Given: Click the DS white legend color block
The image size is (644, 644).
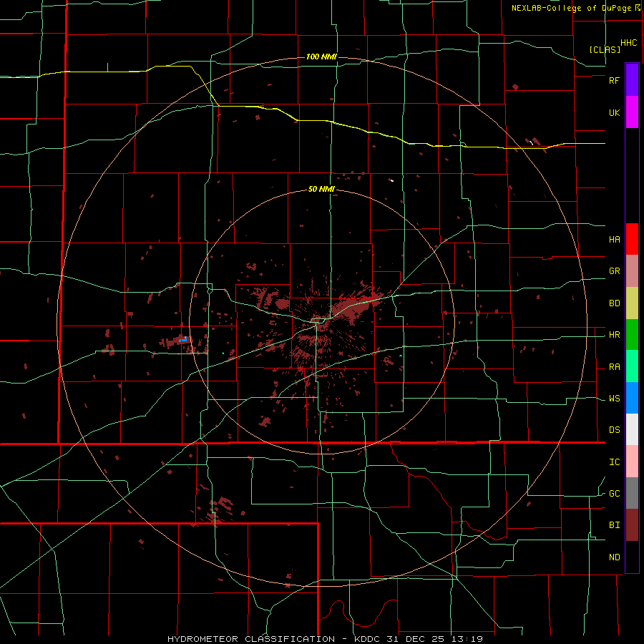Looking at the screenshot, I should 632,429.
